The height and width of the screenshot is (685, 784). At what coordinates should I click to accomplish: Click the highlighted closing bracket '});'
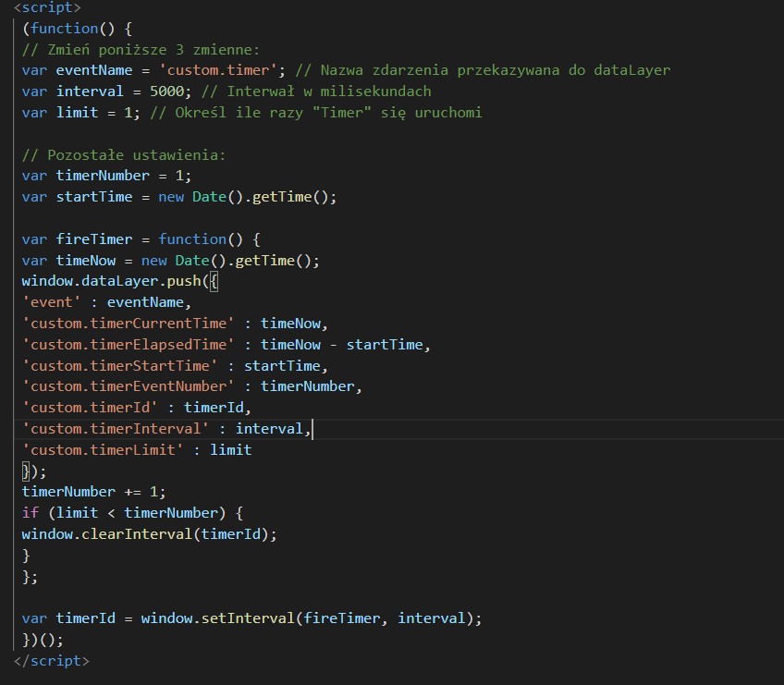coord(34,471)
